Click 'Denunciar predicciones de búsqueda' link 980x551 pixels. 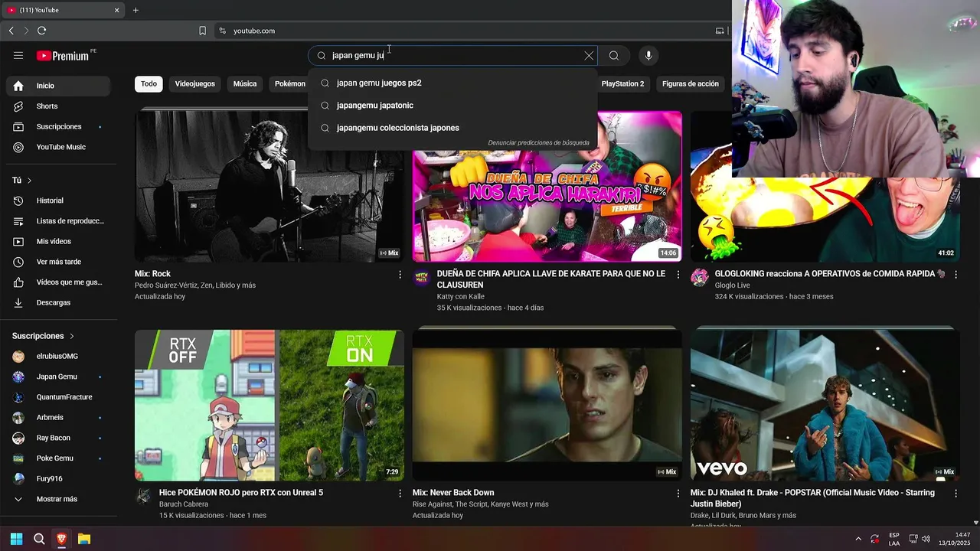point(539,143)
